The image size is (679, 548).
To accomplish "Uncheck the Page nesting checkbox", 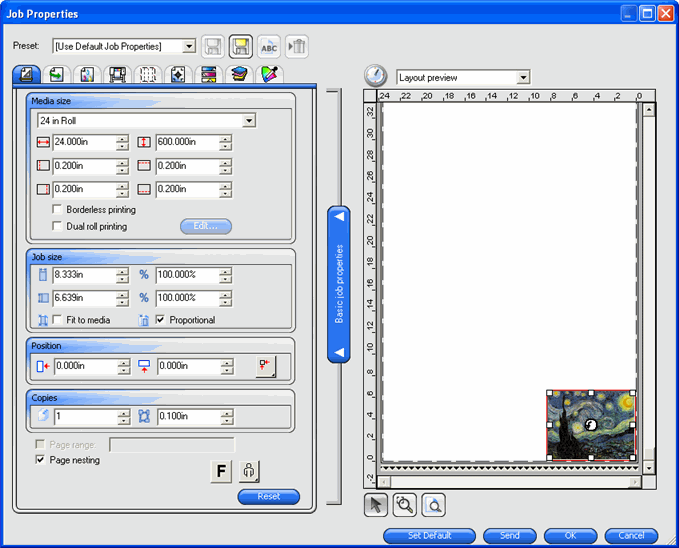I will click(x=40, y=460).
